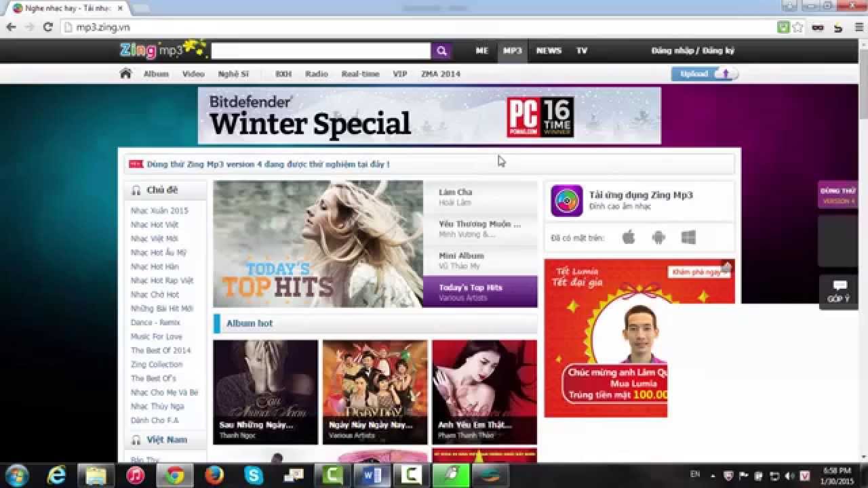
Task: Click the Góp ý feedback chat icon
Action: pyautogui.click(x=840, y=285)
